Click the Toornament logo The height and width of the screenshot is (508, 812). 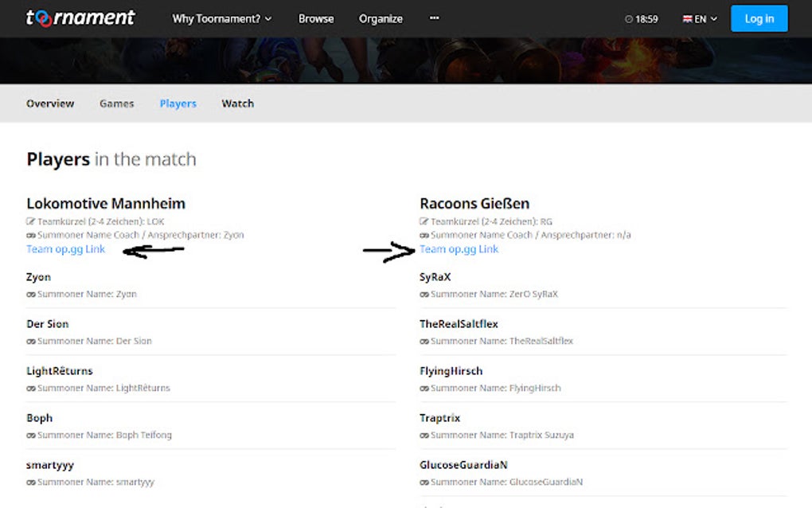82,18
